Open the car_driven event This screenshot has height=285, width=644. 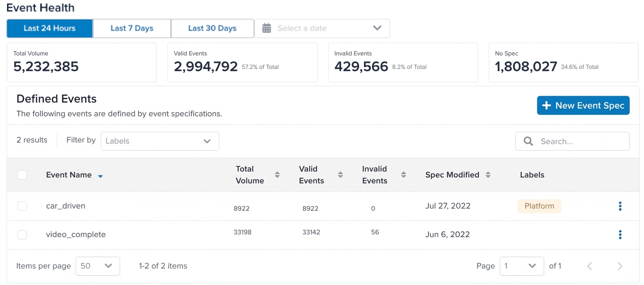[66, 206]
